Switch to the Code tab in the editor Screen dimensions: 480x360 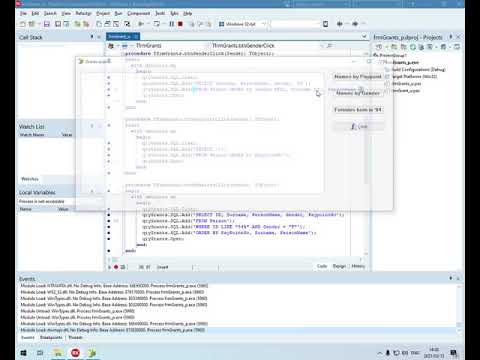click(x=322, y=266)
